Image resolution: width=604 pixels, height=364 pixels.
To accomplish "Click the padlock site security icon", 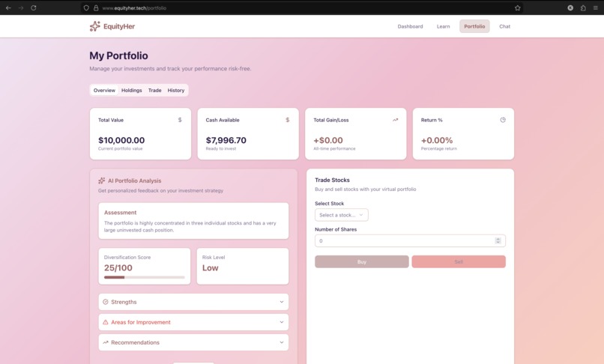I will click(x=96, y=7).
